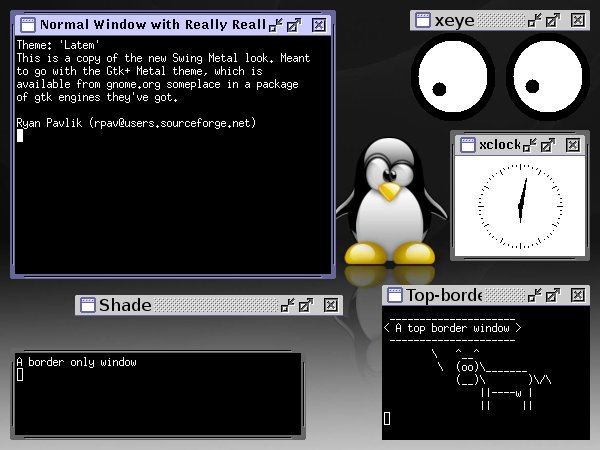Image resolution: width=600 pixels, height=450 pixels.
Task: Maximize the Shade window
Action: [306, 305]
